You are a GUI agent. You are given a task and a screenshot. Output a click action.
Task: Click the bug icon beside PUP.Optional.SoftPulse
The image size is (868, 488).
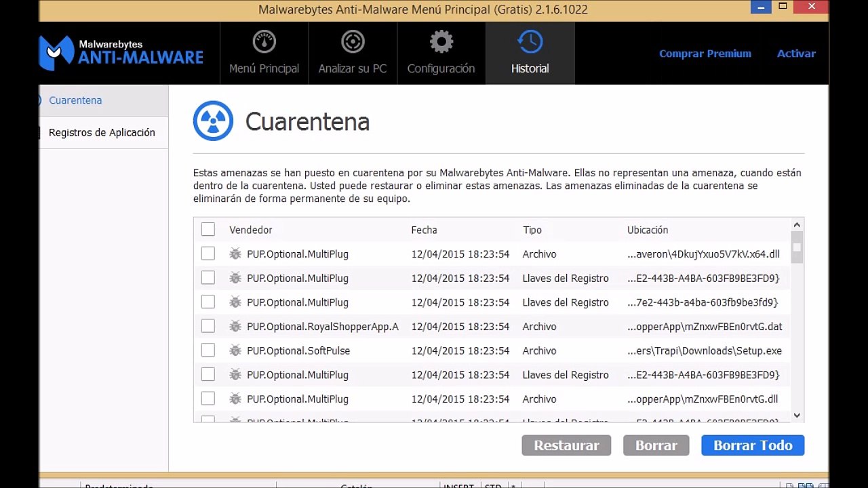pos(235,350)
